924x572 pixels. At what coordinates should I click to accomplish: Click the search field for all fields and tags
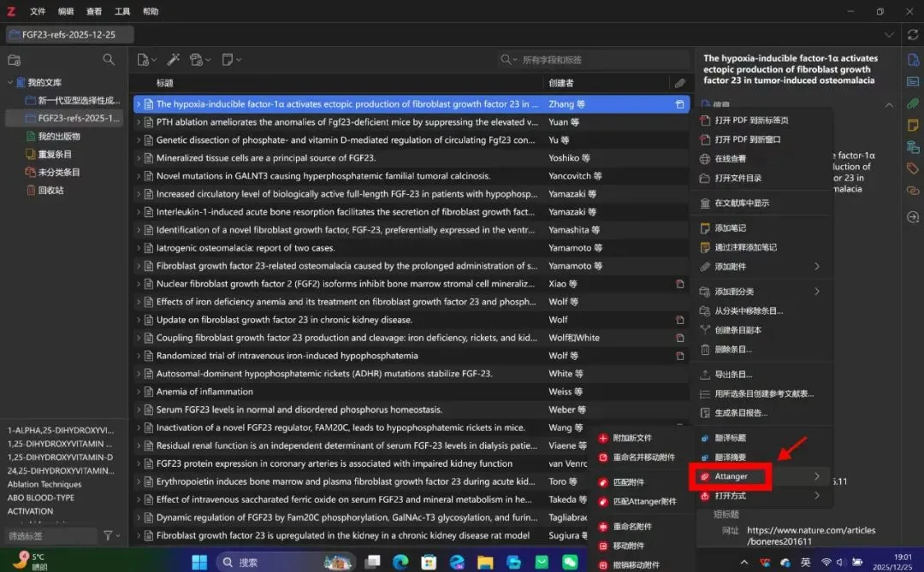point(603,60)
